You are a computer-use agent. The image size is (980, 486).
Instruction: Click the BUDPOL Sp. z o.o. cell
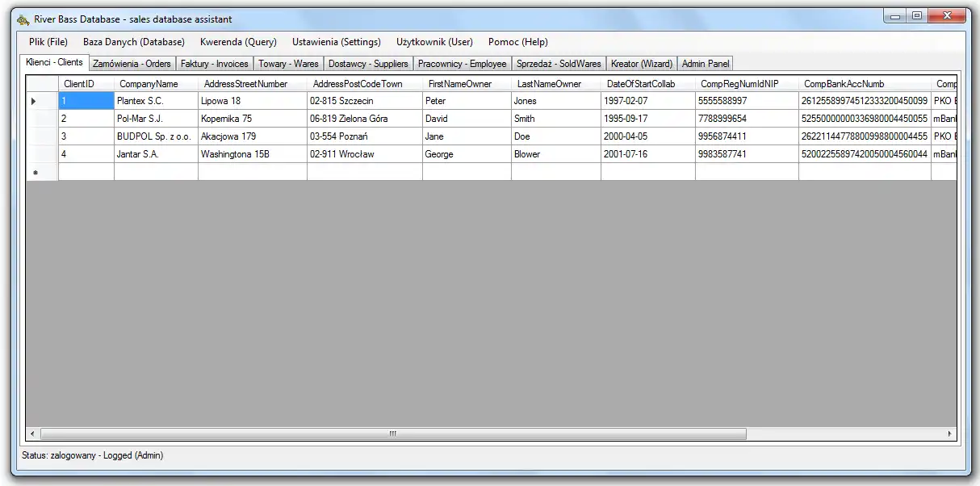[156, 136]
